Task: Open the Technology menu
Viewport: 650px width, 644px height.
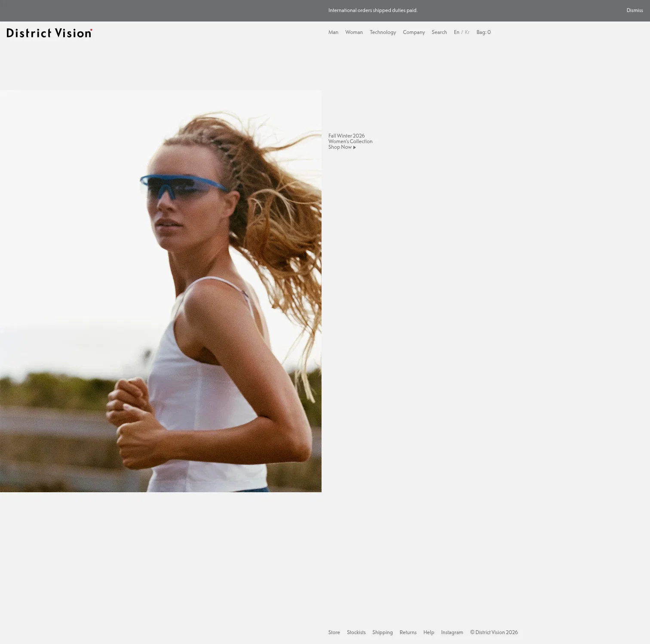Action: [x=383, y=32]
